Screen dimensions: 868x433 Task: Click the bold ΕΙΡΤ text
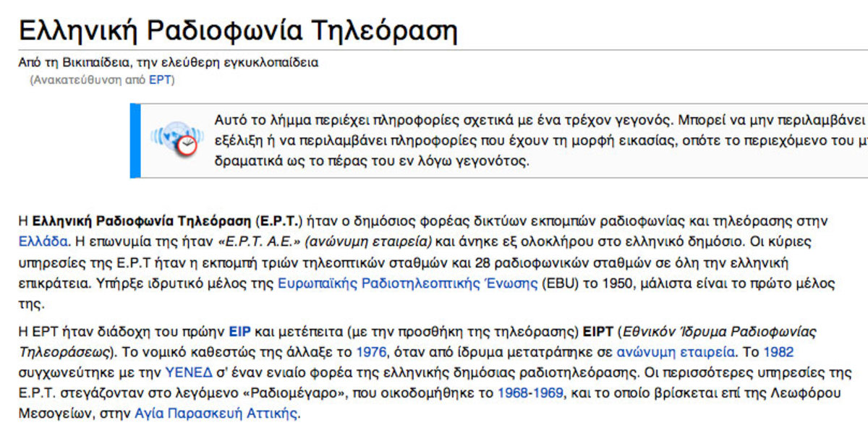[x=597, y=333]
